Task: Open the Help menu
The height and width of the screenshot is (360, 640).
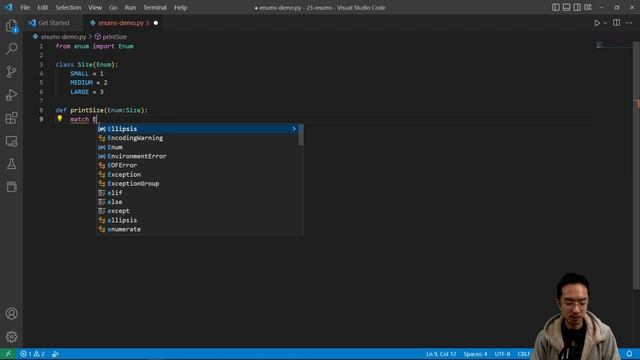Action: point(180,7)
